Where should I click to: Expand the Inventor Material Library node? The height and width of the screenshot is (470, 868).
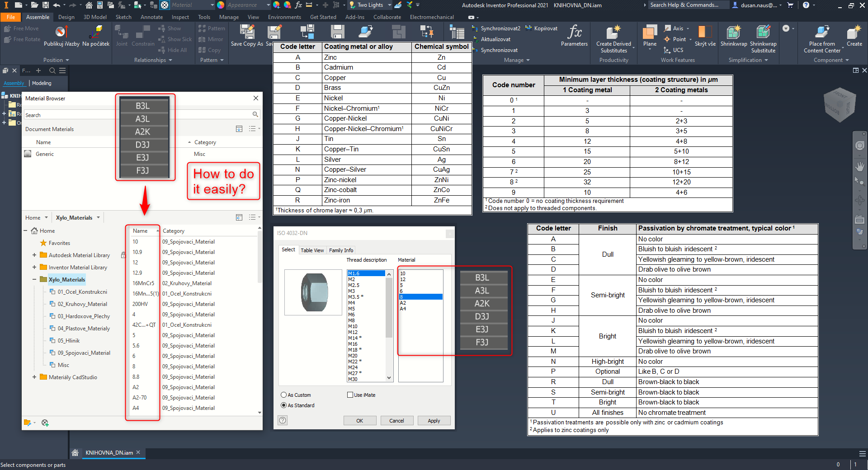click(34, 267)
